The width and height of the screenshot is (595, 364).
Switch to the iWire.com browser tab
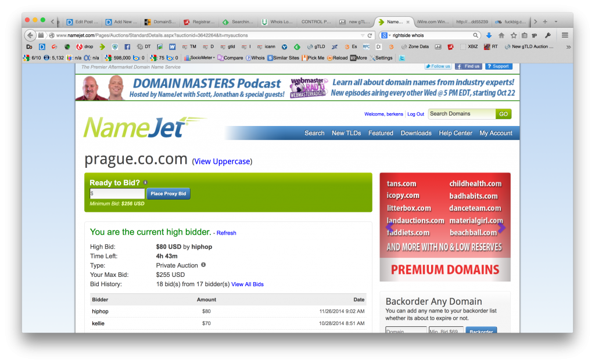[433, 21]
